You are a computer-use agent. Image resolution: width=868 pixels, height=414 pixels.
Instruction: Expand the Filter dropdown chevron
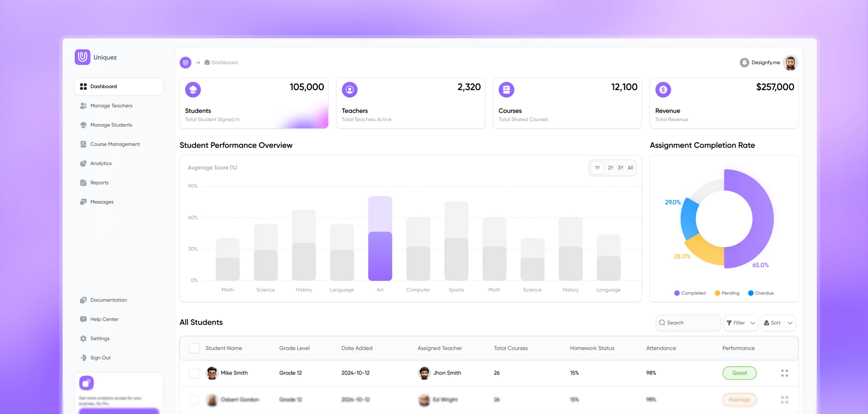(753, 323)
